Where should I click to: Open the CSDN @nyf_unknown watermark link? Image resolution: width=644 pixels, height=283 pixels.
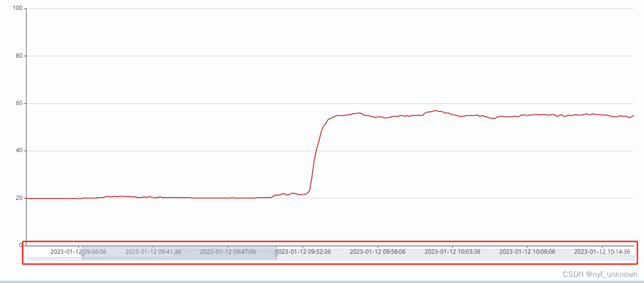click(x=600, y=274)
